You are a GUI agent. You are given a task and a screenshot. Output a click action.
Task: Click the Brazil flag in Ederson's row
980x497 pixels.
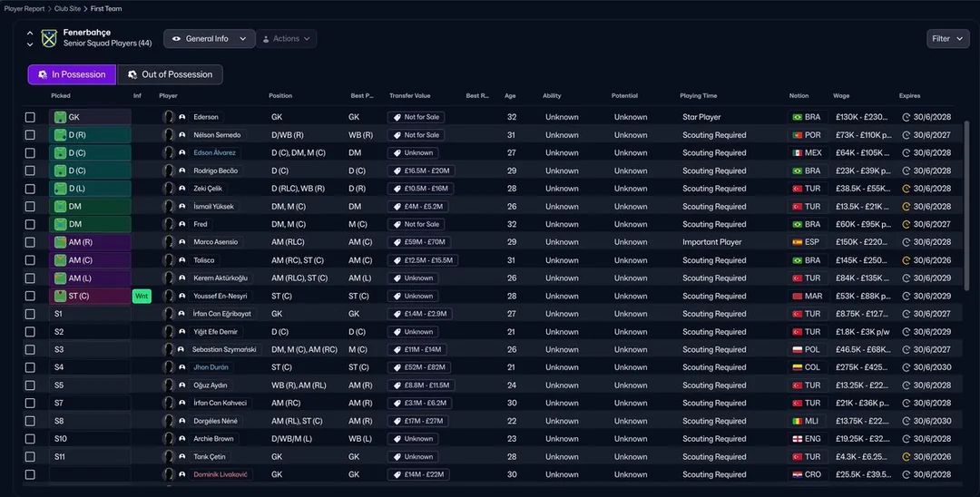coord(797,117)
